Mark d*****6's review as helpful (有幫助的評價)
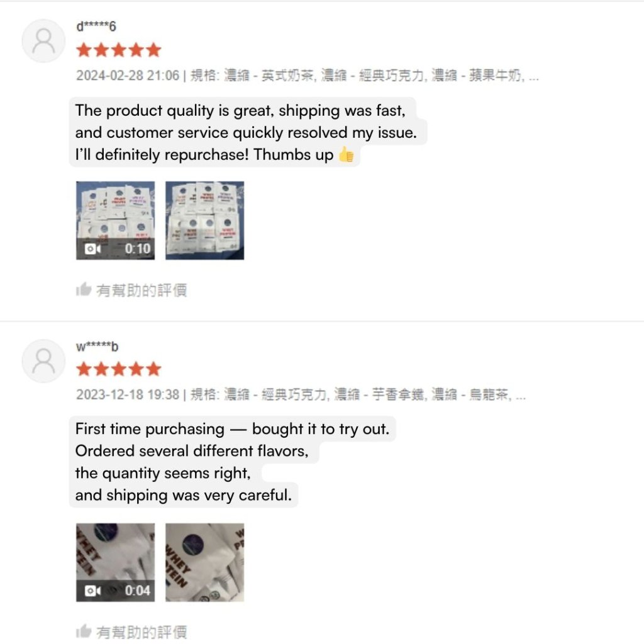The width and height of the screenshot is (644, 644). pos(141,290)
